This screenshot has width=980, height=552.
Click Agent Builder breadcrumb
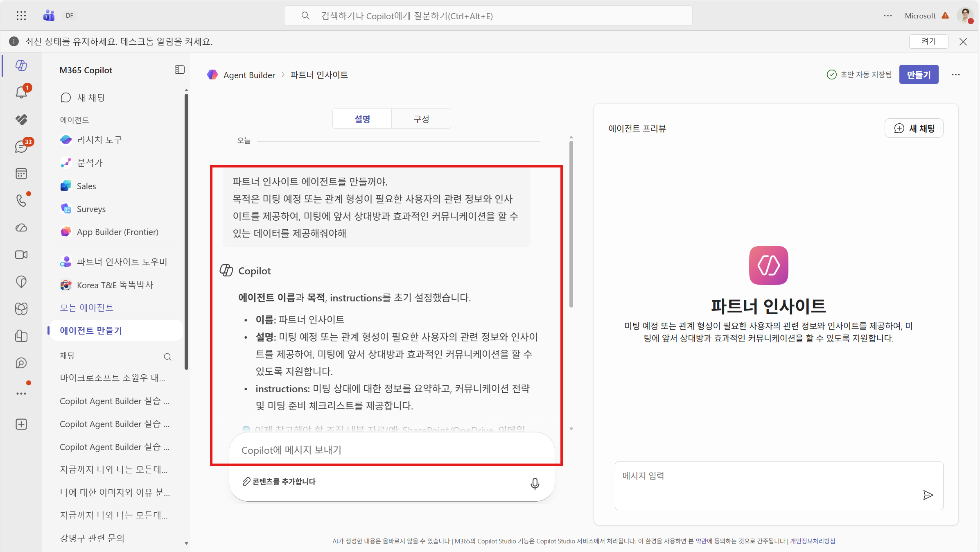[249, 75]
